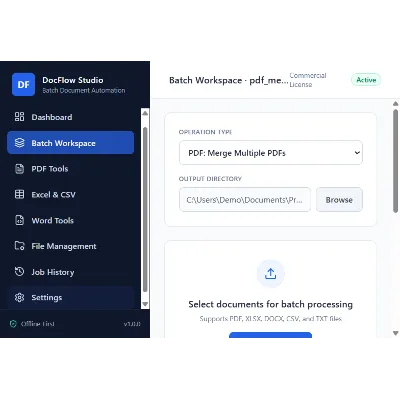Open the Dashboard page
Image resolution: width=400 pixels, height=400 pixels.
tap(70, 117)
